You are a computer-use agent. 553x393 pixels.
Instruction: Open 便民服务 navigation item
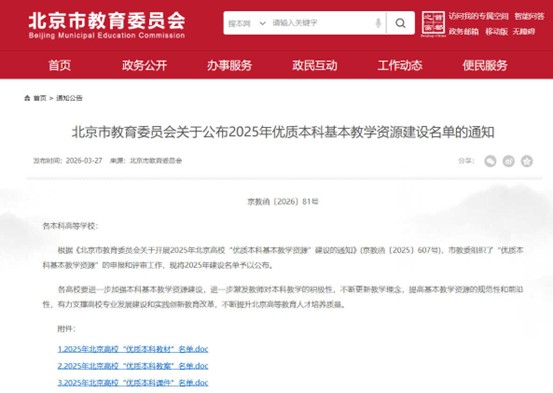point(485,65)
